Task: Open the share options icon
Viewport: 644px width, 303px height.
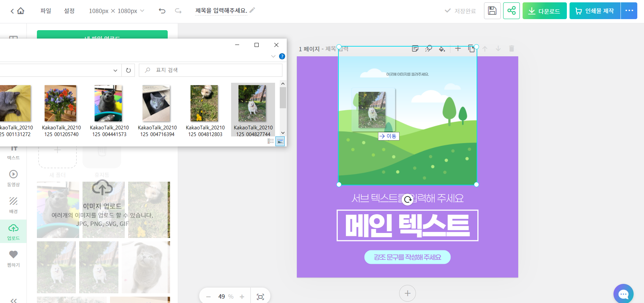Action: pos(512,11)
